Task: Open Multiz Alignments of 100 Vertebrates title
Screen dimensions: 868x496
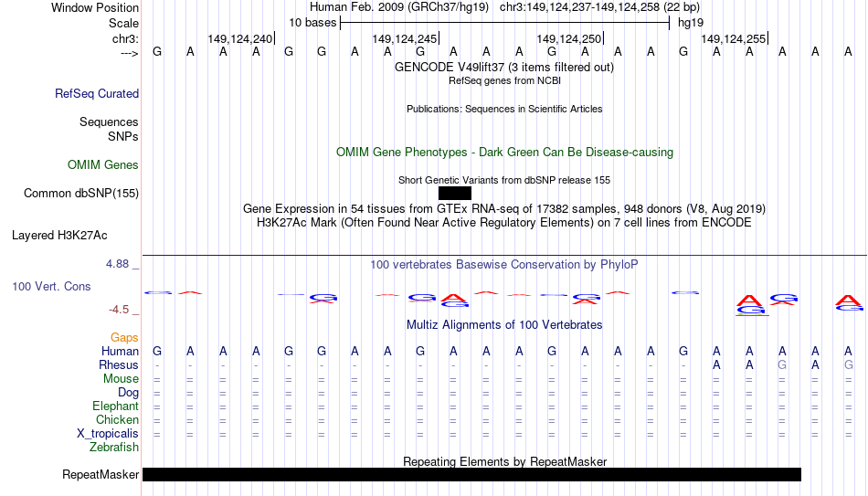Action: 504,325
